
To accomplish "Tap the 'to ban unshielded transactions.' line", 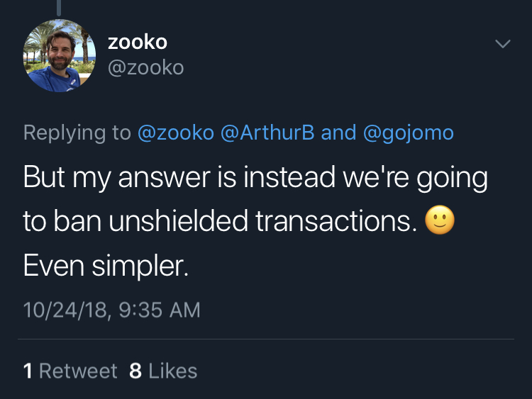I will (220, 221).
